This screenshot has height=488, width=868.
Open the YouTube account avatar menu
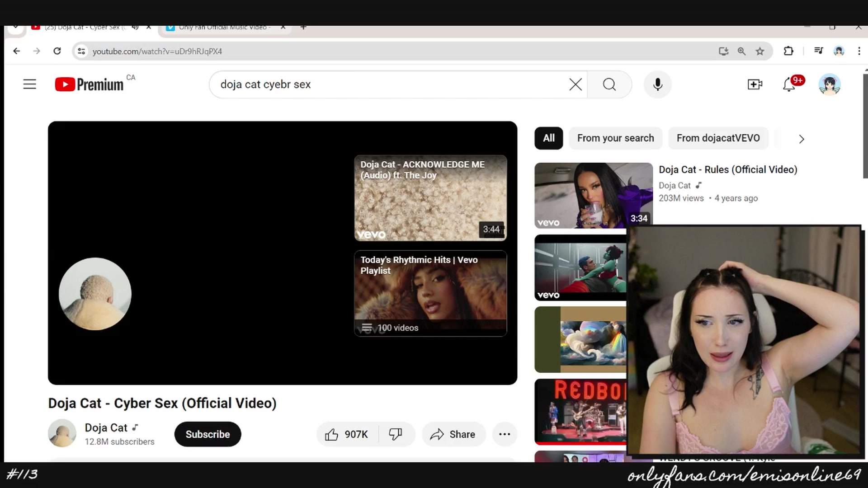[830, 84]
